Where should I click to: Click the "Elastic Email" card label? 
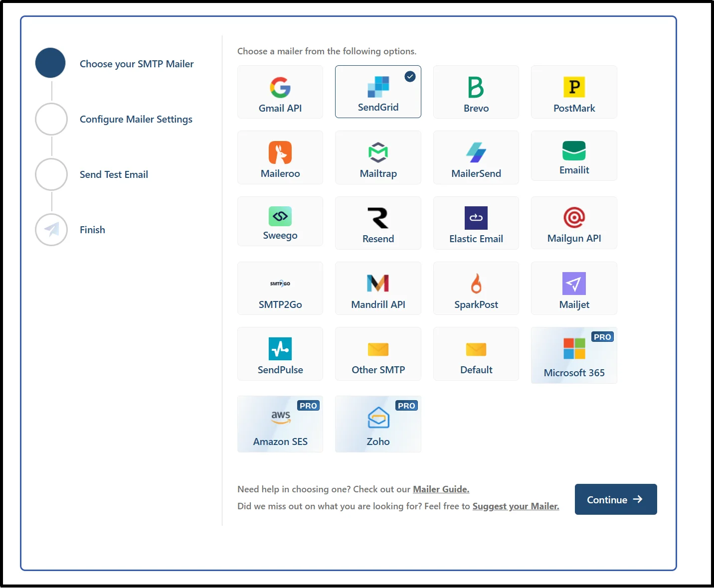pos(476,239)
